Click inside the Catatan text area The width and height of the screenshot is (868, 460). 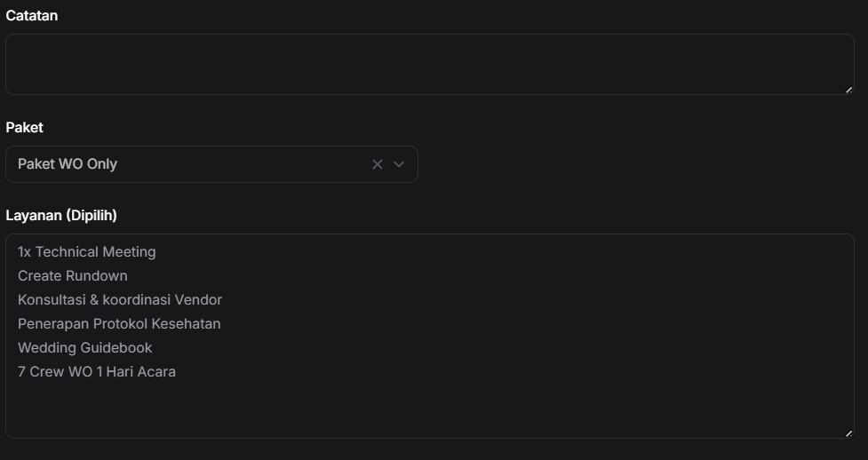pos(429,65)
